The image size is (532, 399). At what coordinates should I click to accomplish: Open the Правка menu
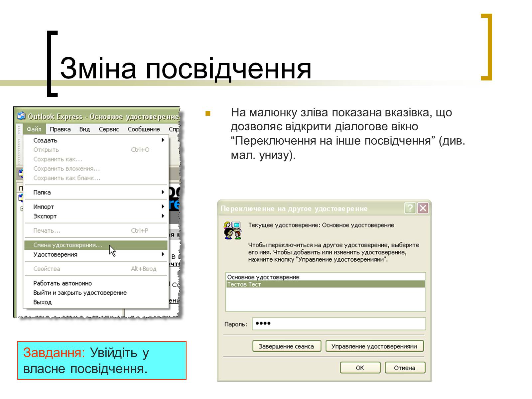pyautogui.click(x=60, y=129)
